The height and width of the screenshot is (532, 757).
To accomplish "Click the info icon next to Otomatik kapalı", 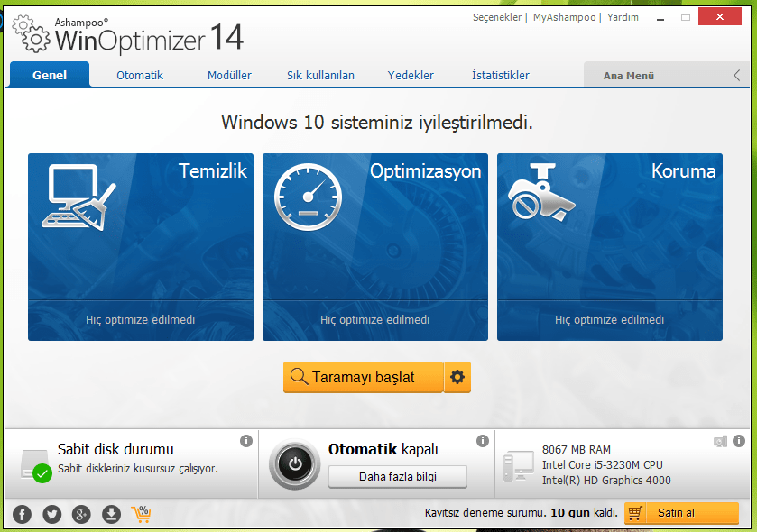I will pos(483,440).
